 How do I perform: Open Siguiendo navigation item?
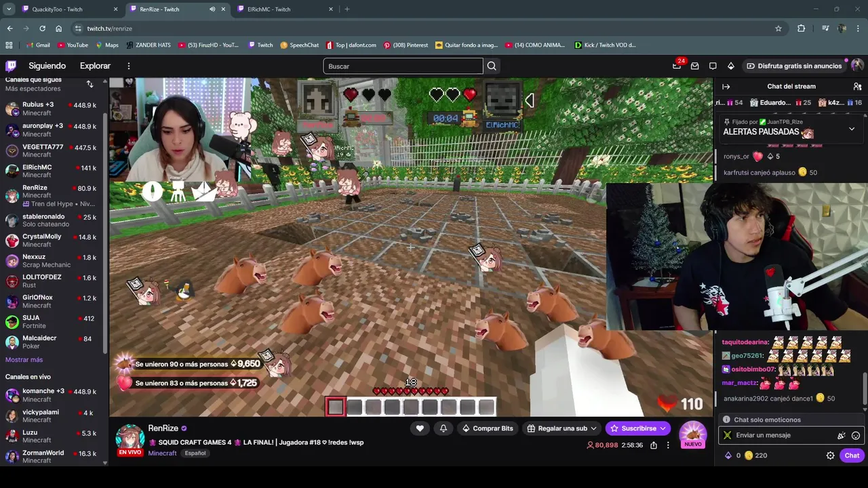[x=47, y=66]
